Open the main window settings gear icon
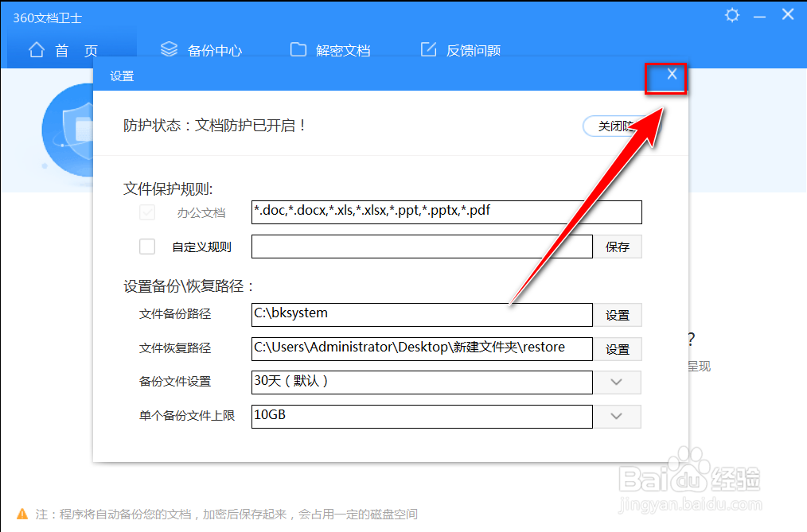 pyautogui.click(x=732, y=15)
